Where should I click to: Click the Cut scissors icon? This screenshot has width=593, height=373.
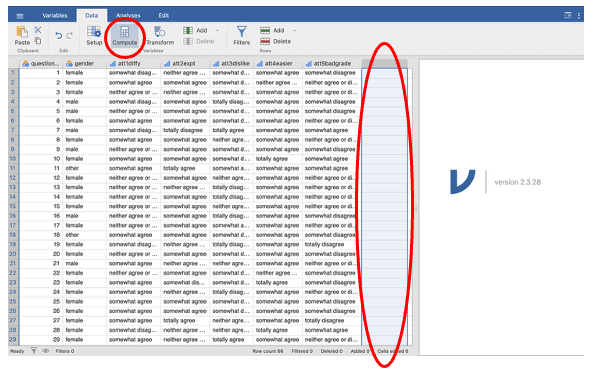pos(37,30)
